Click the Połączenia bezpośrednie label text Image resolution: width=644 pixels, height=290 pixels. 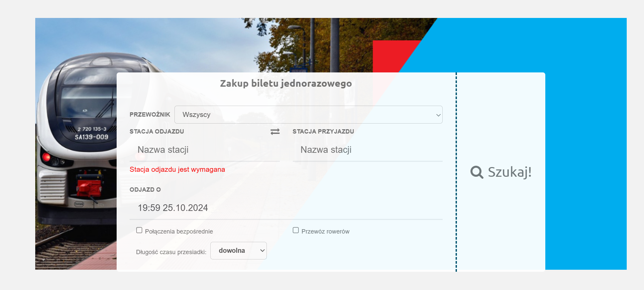point(179,232)
